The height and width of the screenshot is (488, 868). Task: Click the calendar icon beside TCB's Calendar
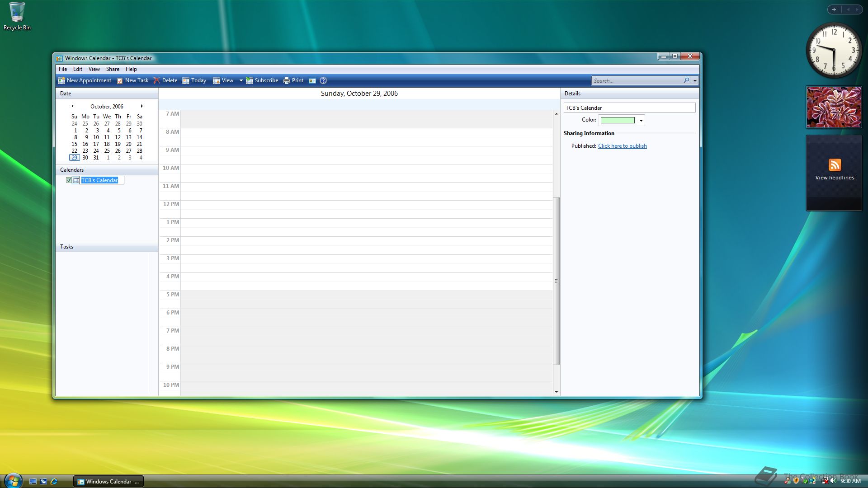click(76, 180)
